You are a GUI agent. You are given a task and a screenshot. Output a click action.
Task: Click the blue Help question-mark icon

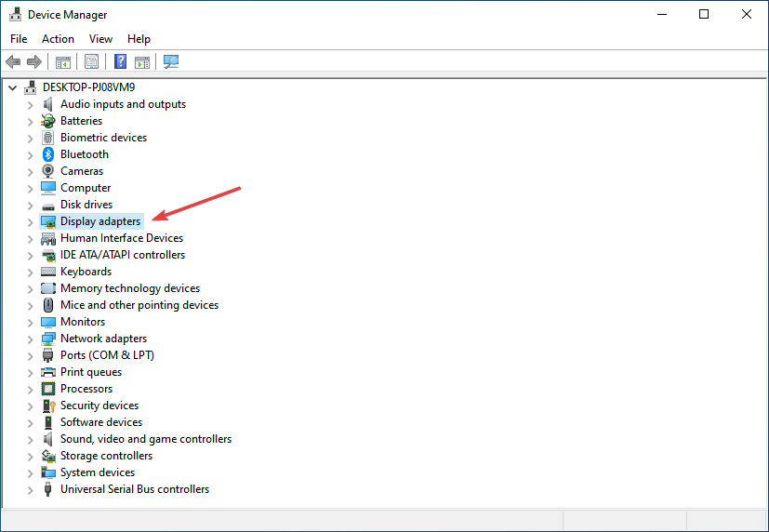pos(120,61)
